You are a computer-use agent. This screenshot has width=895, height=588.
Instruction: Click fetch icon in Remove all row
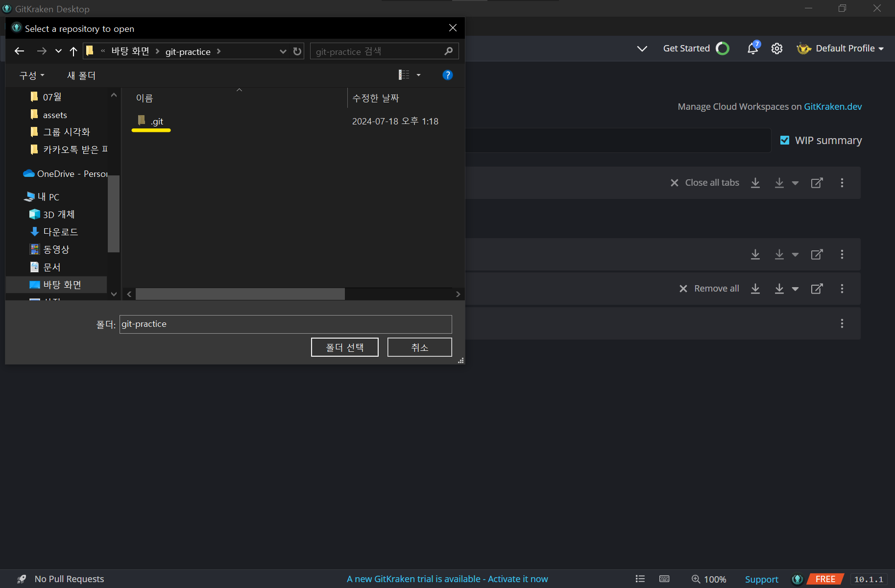point(755,289)
